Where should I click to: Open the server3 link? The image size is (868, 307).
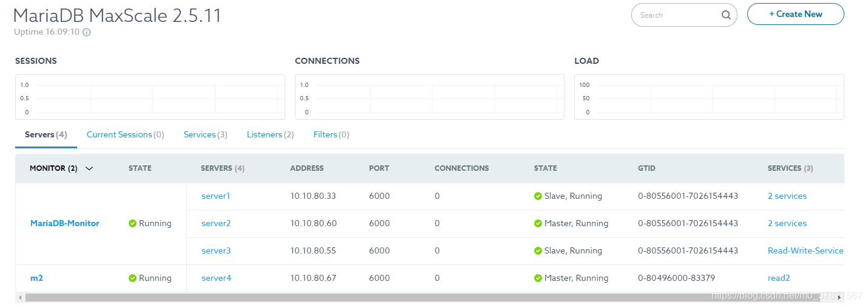tap(216, 250)
